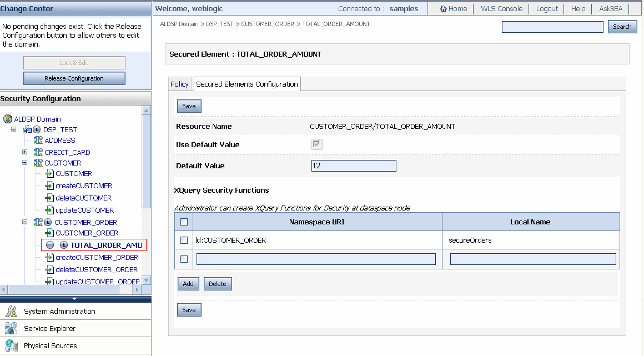Click the createCUSTOMER_ORDER function icon
The height and width of the screenshot is (356, 644).
pos(49,257)
